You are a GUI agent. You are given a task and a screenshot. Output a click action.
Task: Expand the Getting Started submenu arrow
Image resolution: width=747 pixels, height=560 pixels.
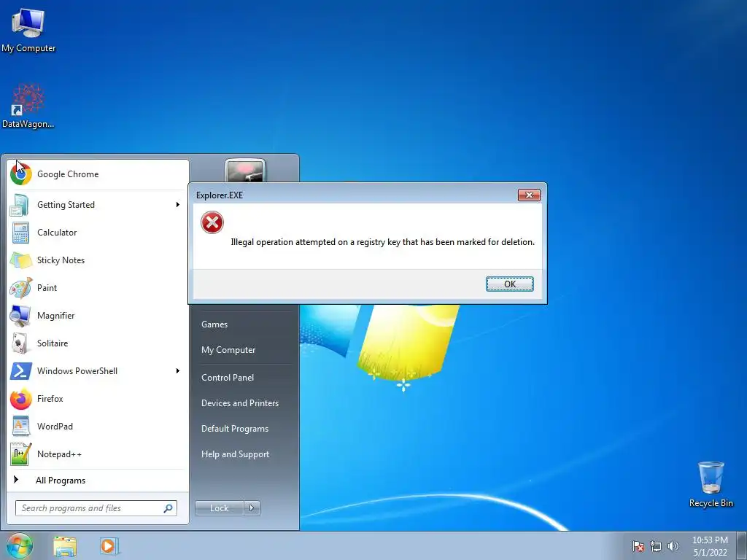178,205
